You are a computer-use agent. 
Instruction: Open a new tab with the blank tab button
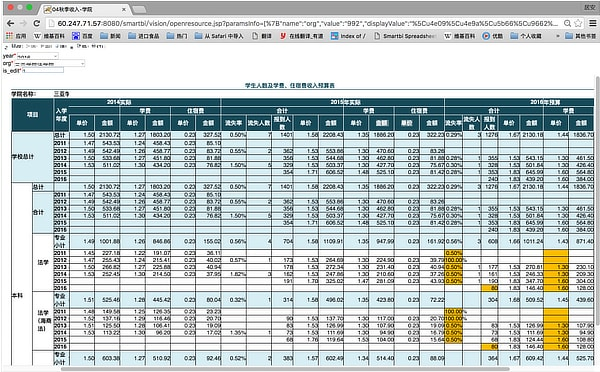click(139, 9)
